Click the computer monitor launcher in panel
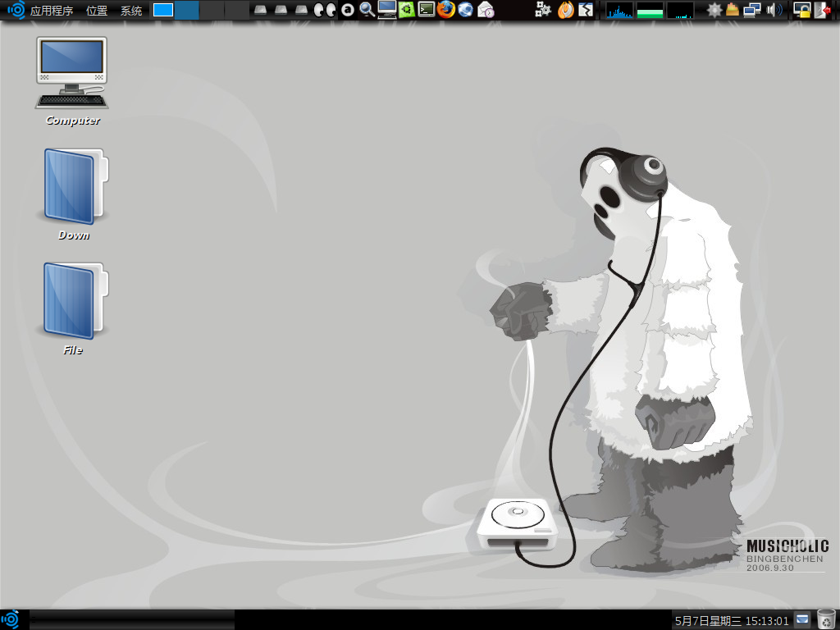 coord(387,10)
